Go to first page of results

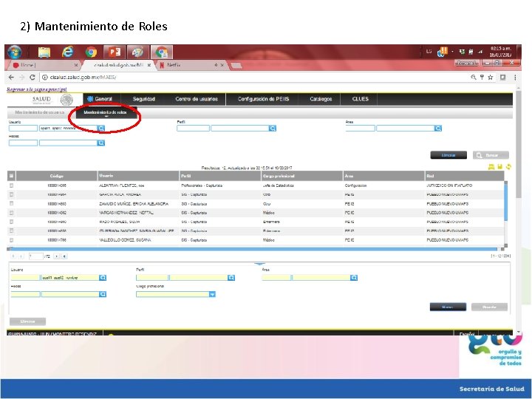tap(13, 256)
